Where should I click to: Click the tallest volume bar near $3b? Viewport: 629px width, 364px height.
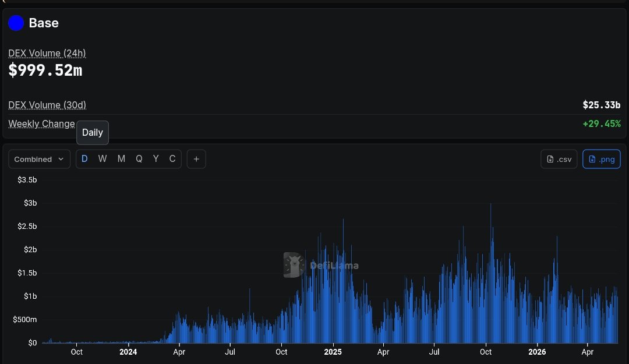pyautogui.click(x=490, y=273)
